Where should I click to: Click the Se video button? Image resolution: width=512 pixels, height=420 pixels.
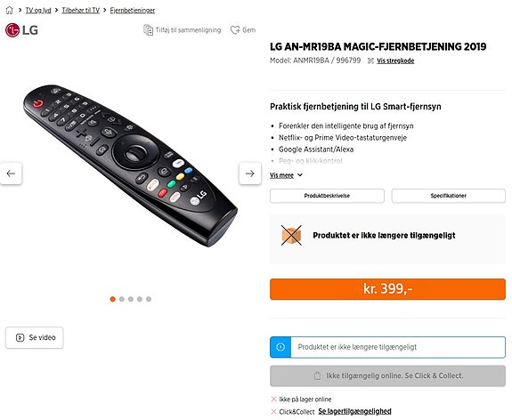[35, 337]
